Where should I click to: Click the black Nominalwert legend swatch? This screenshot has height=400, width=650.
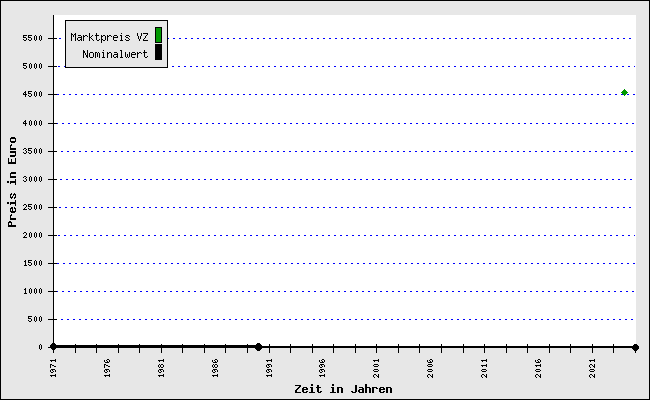(x=158, y=52)
